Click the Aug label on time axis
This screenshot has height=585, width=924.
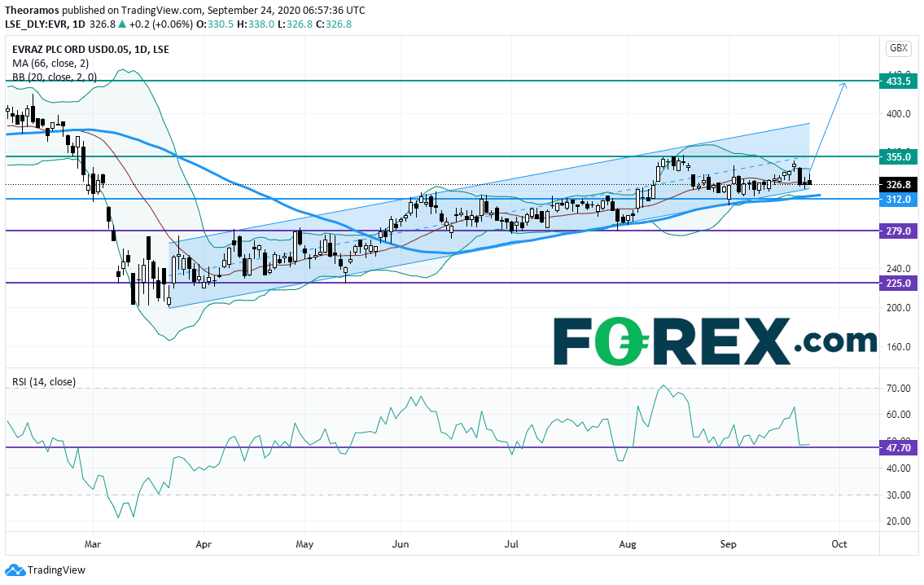pyautogui.click(x=627, y=543)
